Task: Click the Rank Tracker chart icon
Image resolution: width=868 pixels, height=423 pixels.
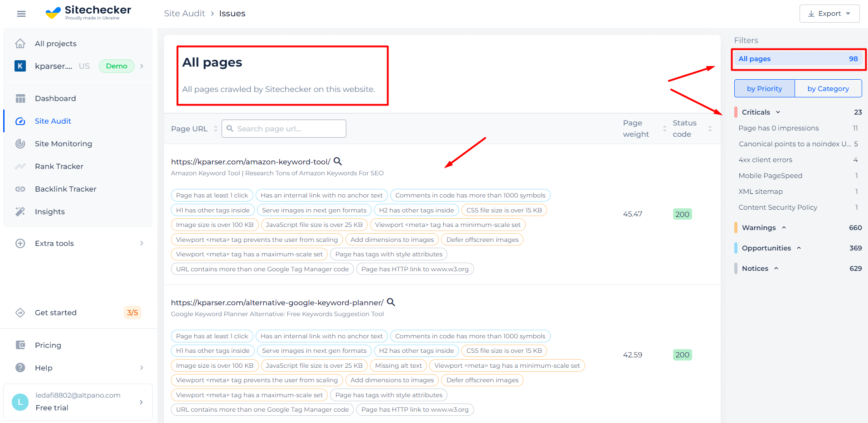Action: (20, 166)
